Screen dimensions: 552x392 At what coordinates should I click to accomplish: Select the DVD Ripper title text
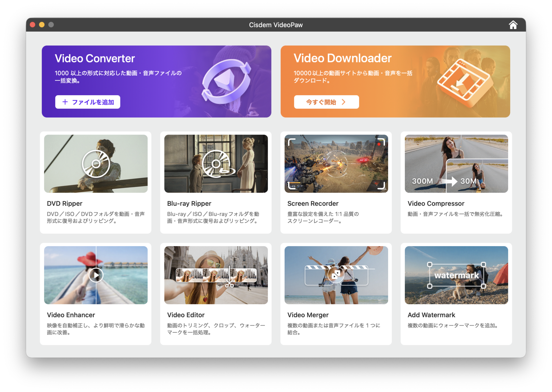pos(64,204)
